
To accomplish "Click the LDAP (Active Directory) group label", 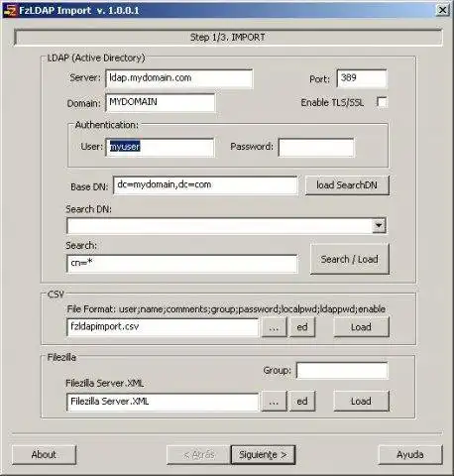I will pos(96,59).
